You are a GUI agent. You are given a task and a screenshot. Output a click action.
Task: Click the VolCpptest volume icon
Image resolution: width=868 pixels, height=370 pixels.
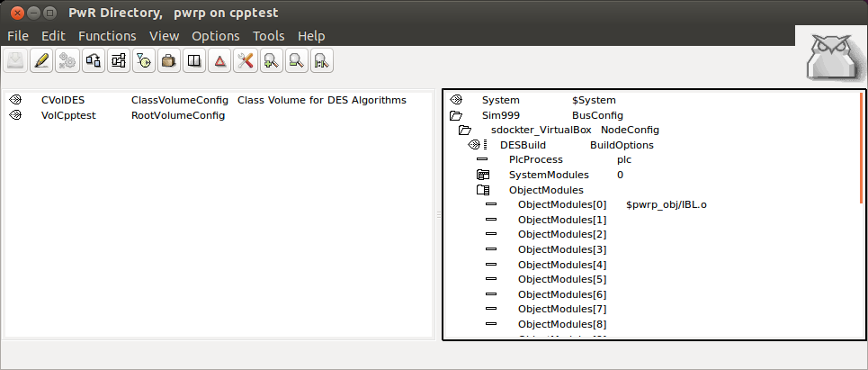(x=15, y=115)
